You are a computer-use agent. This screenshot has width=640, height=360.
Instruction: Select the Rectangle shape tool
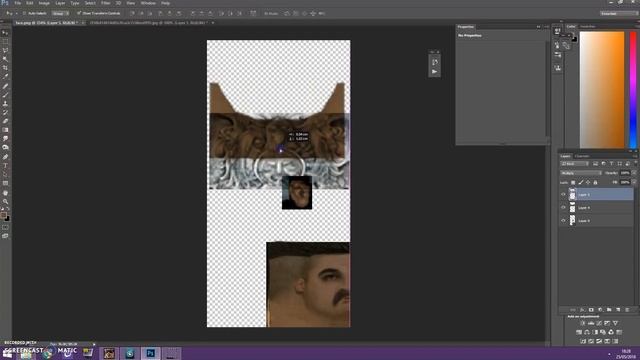tap(5, 183)
